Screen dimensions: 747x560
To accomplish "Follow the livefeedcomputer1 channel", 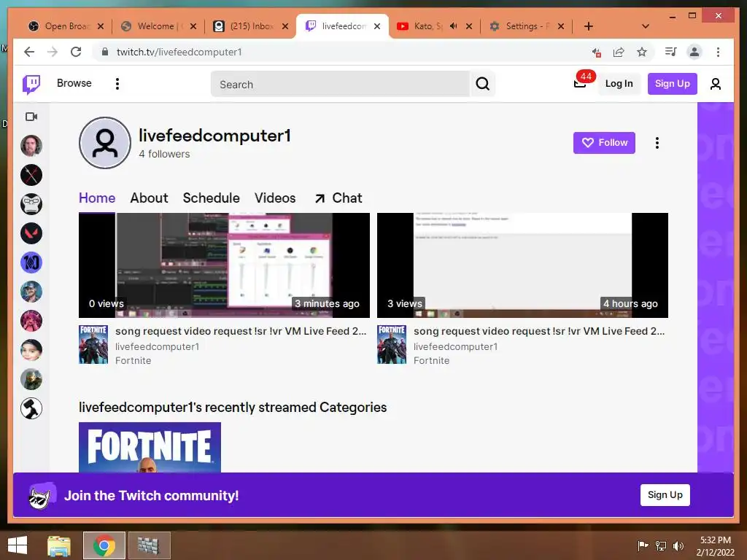I will tap(604, 142).
